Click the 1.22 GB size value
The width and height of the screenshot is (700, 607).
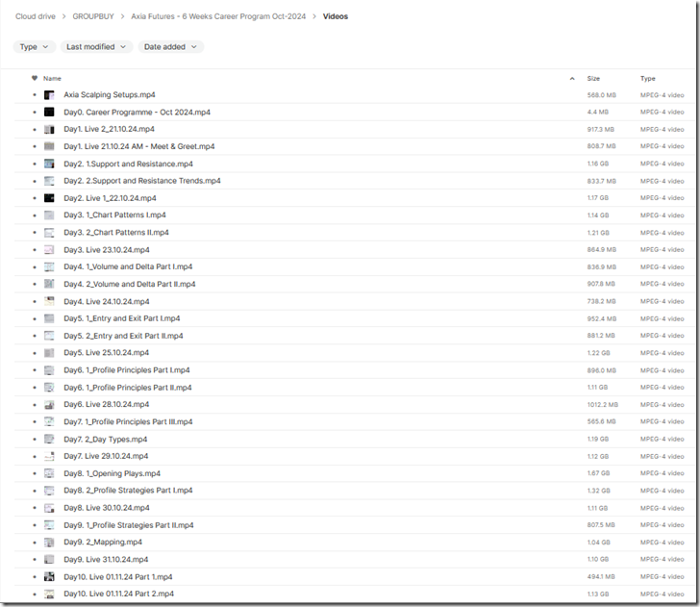point(598,353)
